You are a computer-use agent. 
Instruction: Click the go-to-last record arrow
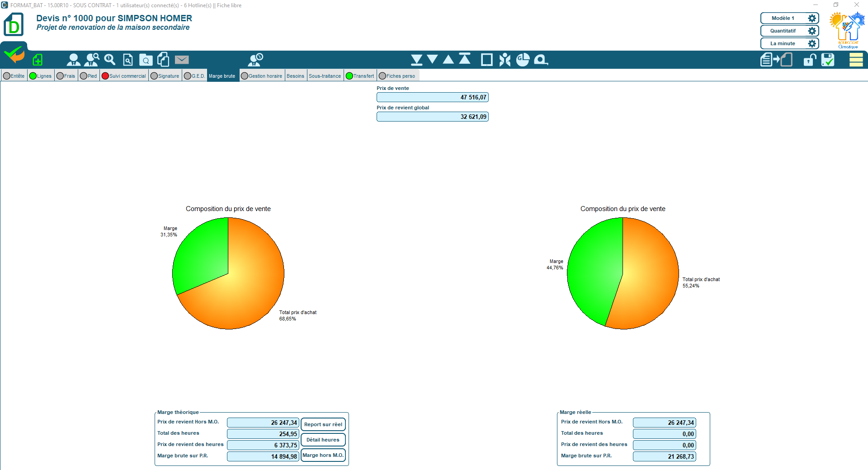pyautogui.click(x=417, y=60)
